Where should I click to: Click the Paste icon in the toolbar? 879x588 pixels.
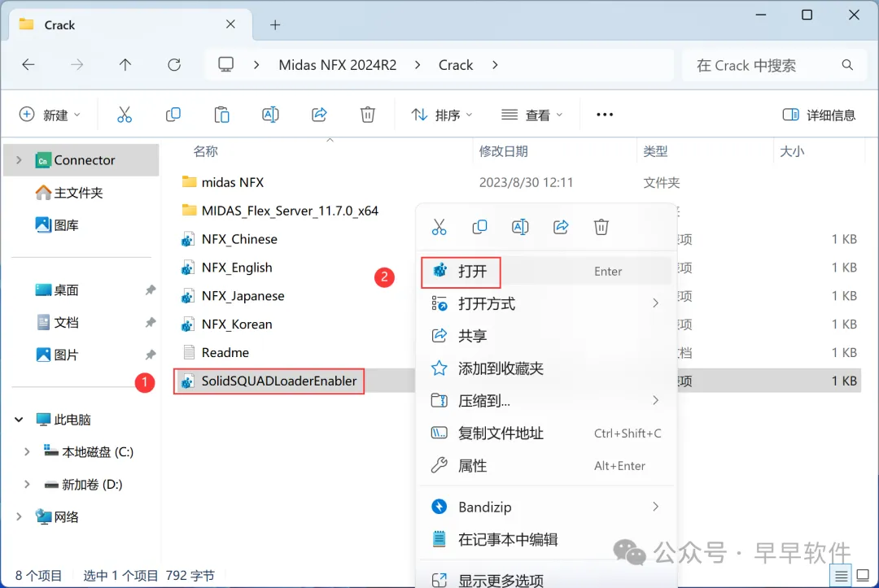coord(221,115)
